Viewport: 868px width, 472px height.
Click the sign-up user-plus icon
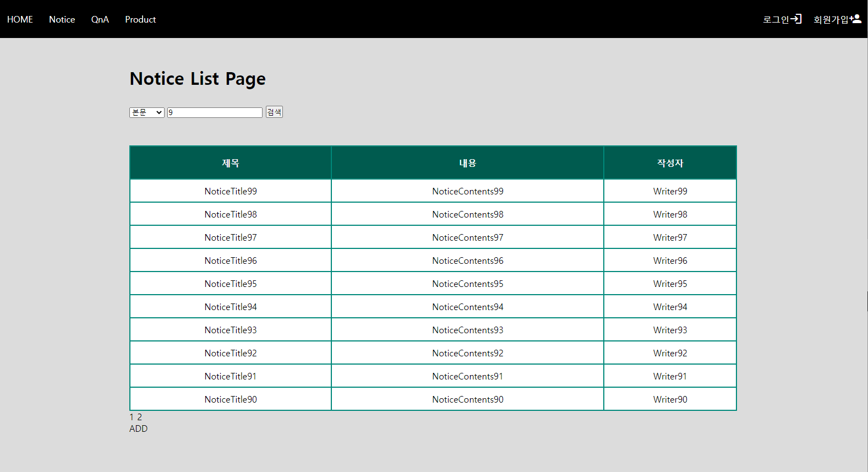pos(855,19)
